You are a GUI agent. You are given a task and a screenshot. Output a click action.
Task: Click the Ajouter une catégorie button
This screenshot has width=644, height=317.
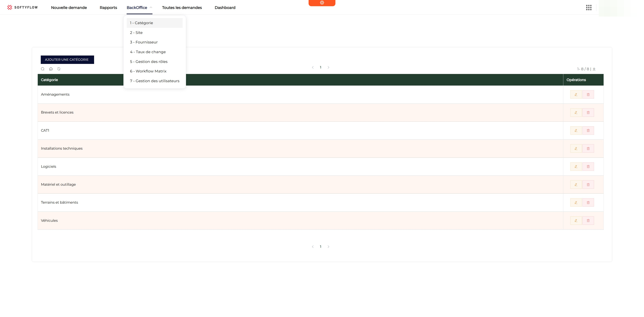(x=67, y=60)
